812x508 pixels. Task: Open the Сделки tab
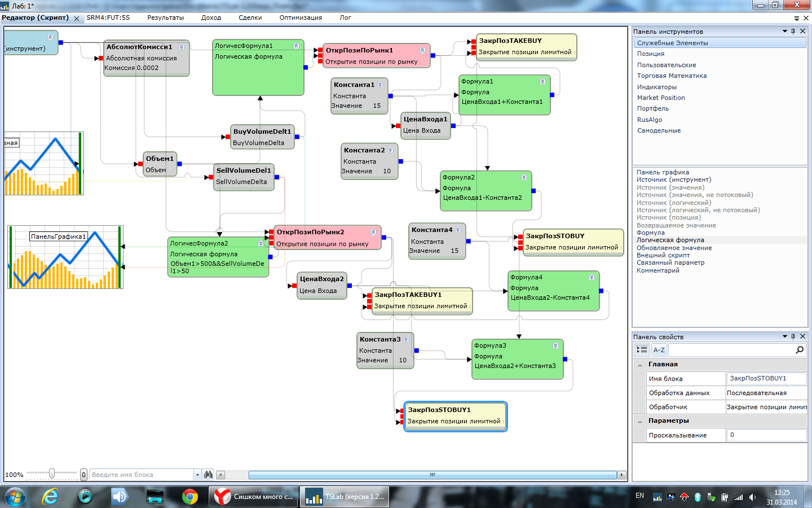(250, 17)
